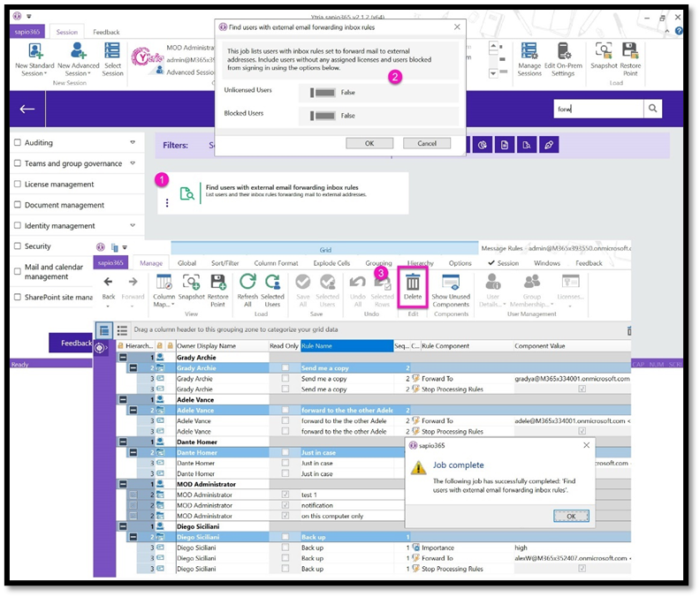Click the sapio365 button in top ribbon

coord(27,32)
